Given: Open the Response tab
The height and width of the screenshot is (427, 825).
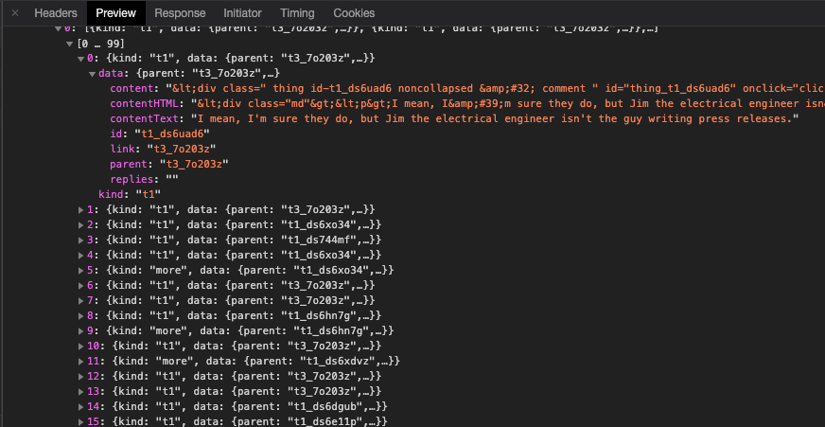Looking at the screenshot, I should 180,13.
